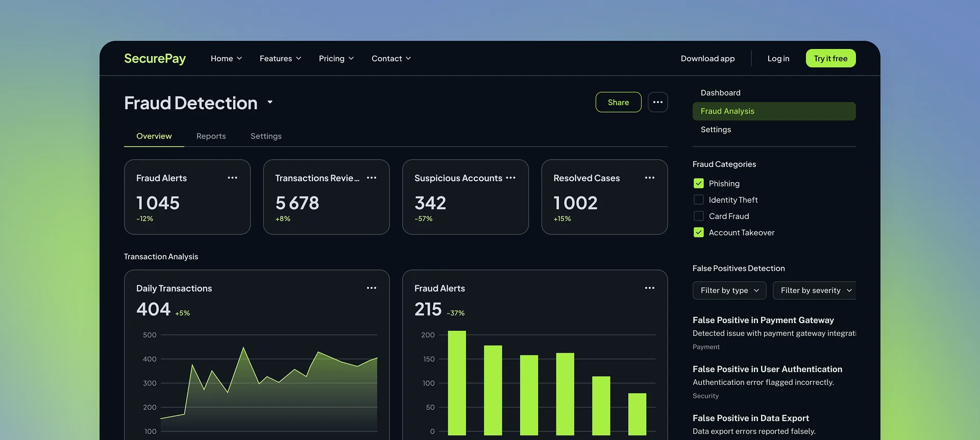
Task: Open the Settings tab under Fraud Detection
Action: tap(266, 136)
